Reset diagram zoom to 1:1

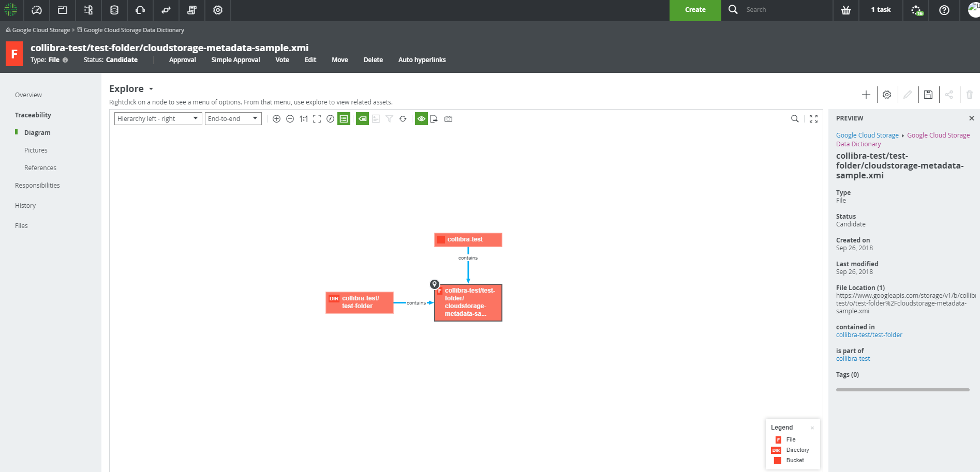[304, 119]
